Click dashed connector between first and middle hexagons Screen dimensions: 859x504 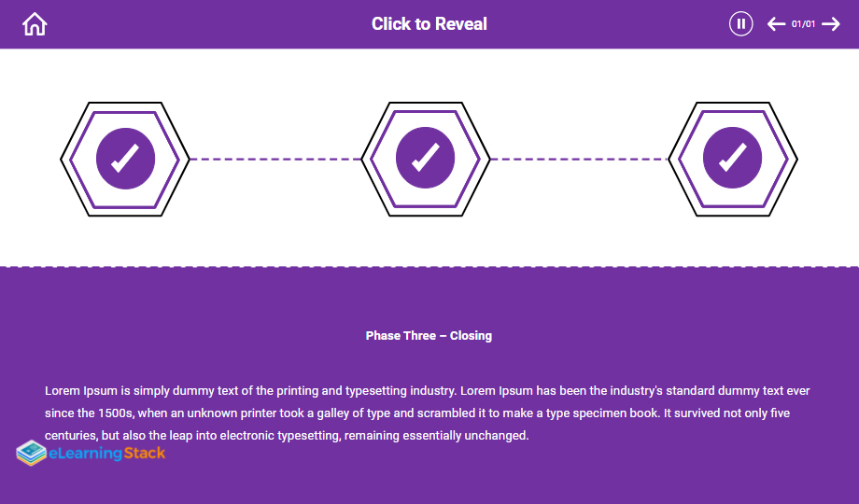point(275,160)
